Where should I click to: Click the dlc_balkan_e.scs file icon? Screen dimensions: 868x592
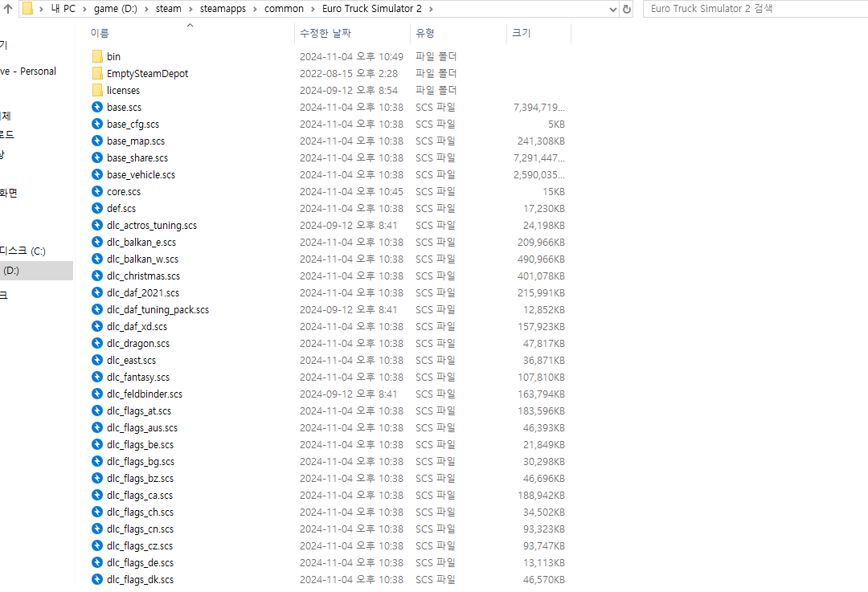(97, 242)
